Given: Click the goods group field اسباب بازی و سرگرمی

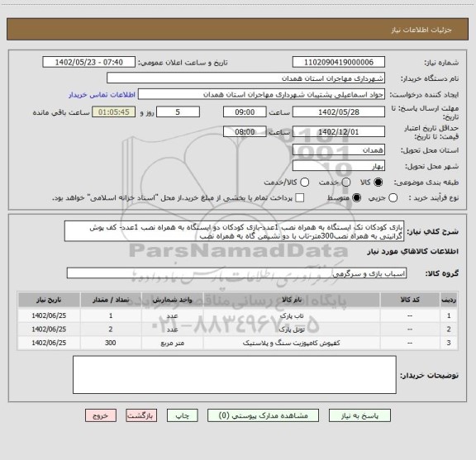Looking at the screenshot, I should coord(236,273).
